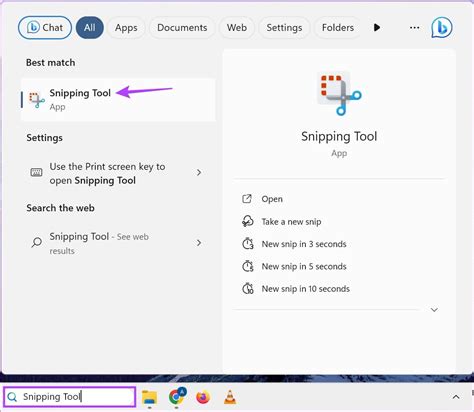Show more filter tabs with play arrow
The width and height of the screenshot is (474, 412).
pos(377,28)
